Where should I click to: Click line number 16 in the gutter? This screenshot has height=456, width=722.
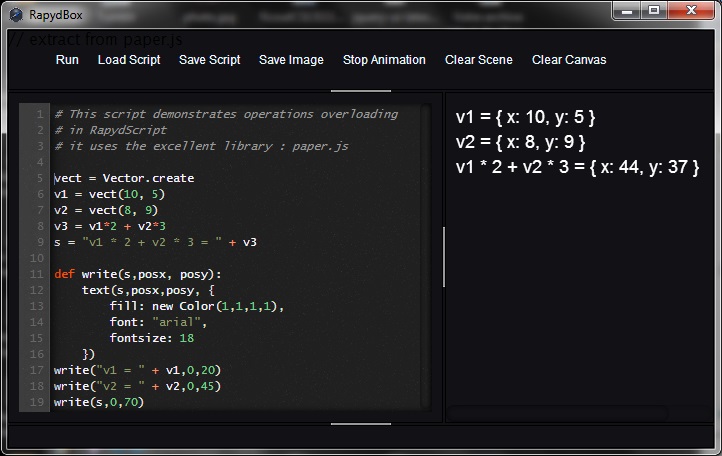pyautogui.click(x=37, y=354)
